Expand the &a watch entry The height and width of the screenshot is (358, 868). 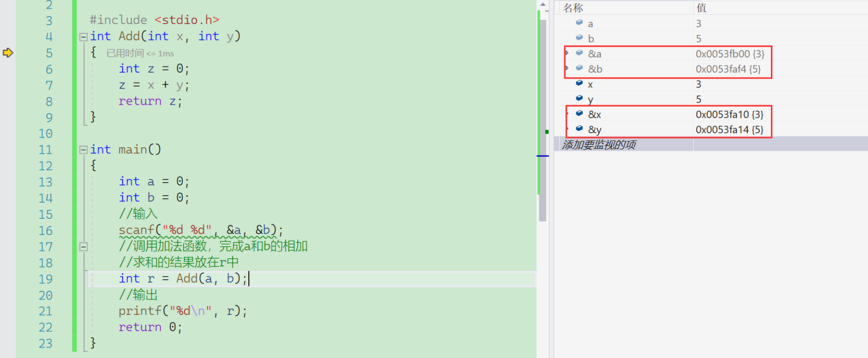[567, 53]
